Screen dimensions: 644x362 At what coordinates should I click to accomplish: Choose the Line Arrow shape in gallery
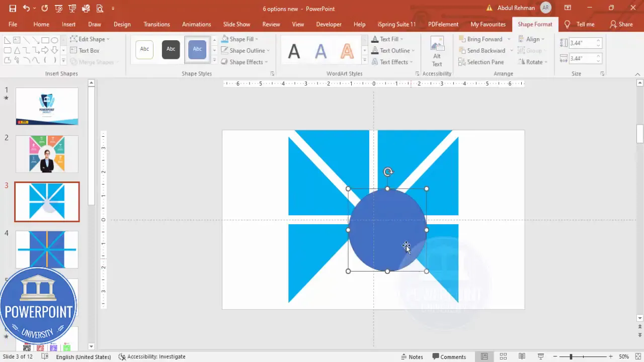pos(36,40)
